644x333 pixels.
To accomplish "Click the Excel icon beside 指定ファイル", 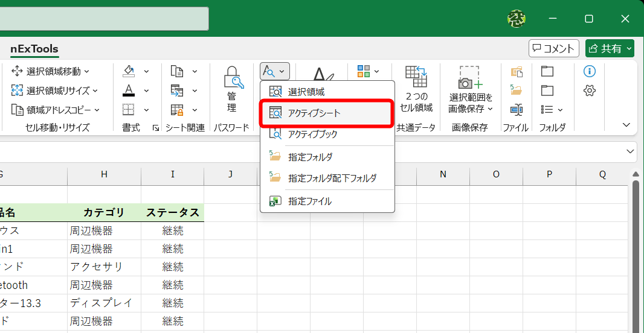I will (275, 201).
